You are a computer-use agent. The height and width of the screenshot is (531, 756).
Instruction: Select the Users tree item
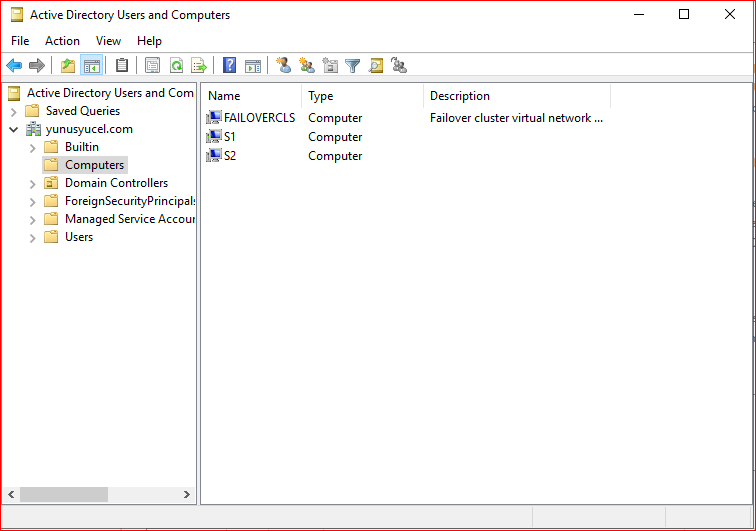(79, 237)
